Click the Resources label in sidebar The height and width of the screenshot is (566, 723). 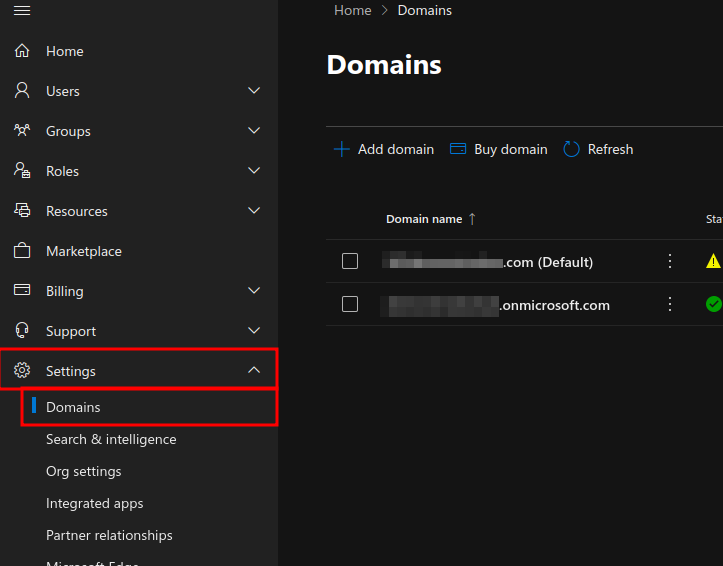77,211
